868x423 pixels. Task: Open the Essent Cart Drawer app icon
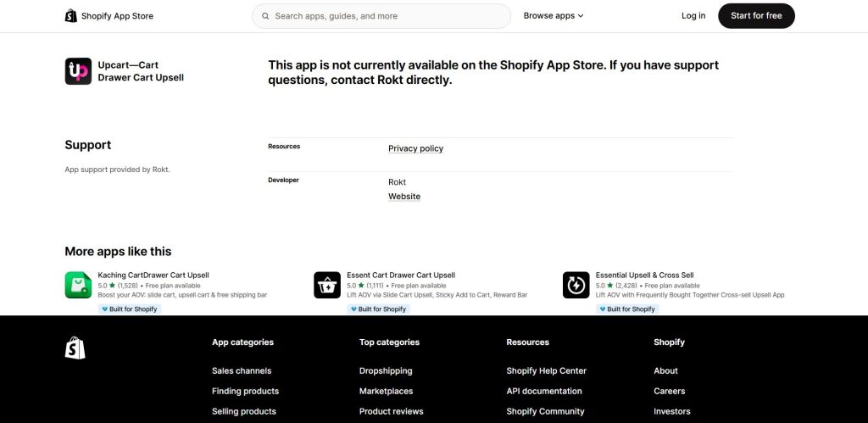pyautogui.click(x=327, y=285)
